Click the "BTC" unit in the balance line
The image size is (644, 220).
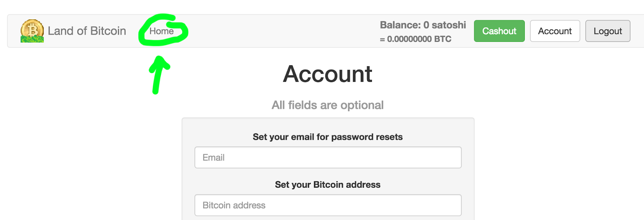[x=443, y=39]
